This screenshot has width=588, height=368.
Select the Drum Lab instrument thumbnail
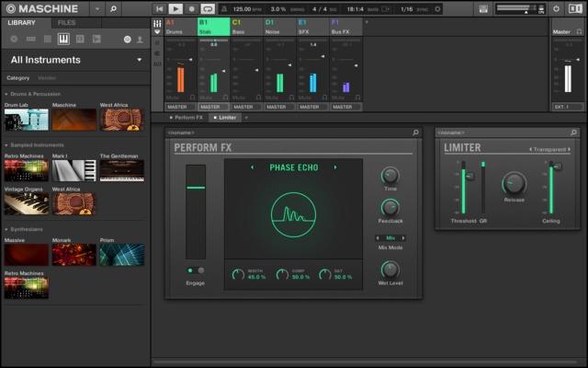click(27, 120)
